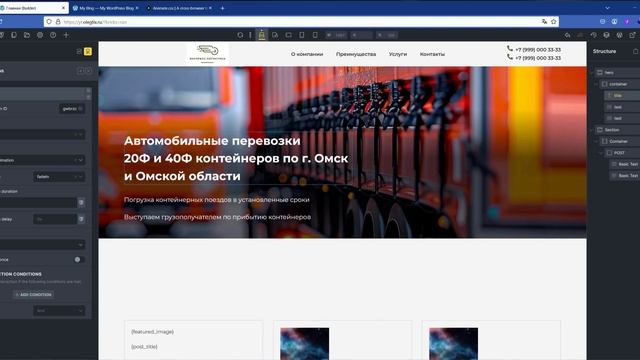Select the highlighted title item in Structure panel
The height and width of the screenshot is (360, 640).
[x=622, y=96]
